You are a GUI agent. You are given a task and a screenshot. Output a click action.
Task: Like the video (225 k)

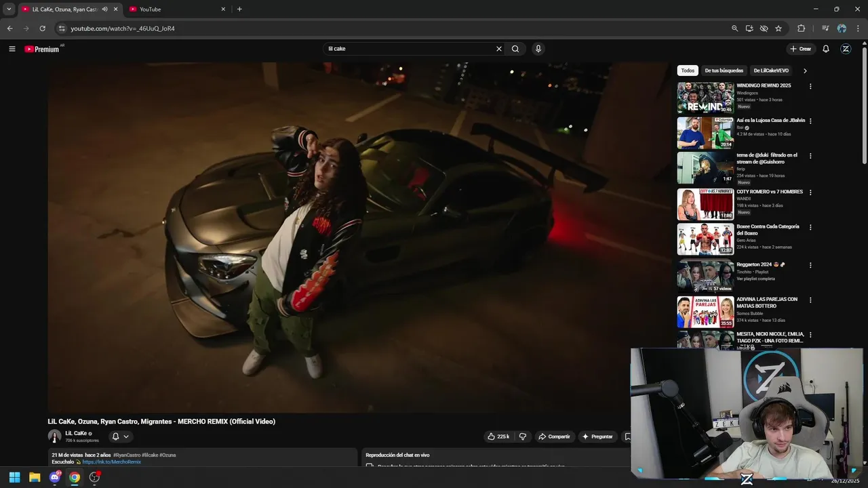point(498,436)
